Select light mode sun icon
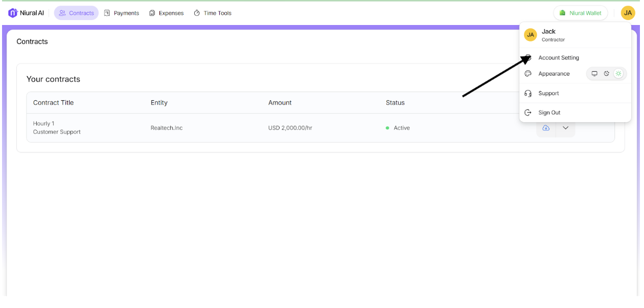 [x=618, y=74]
